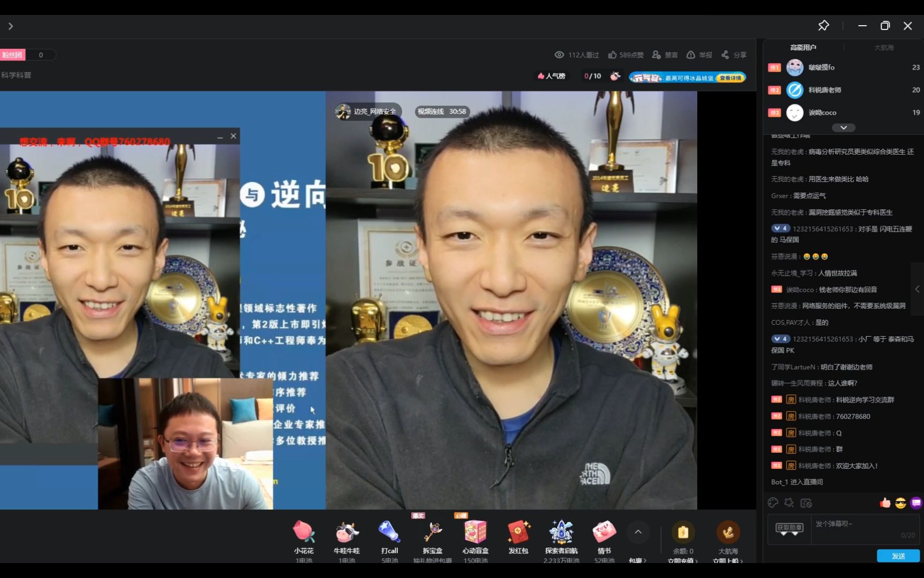Click the 112人看过 viewers eye icon
The height and width of the screenshot is (578, 924).
tap(559, 55)
